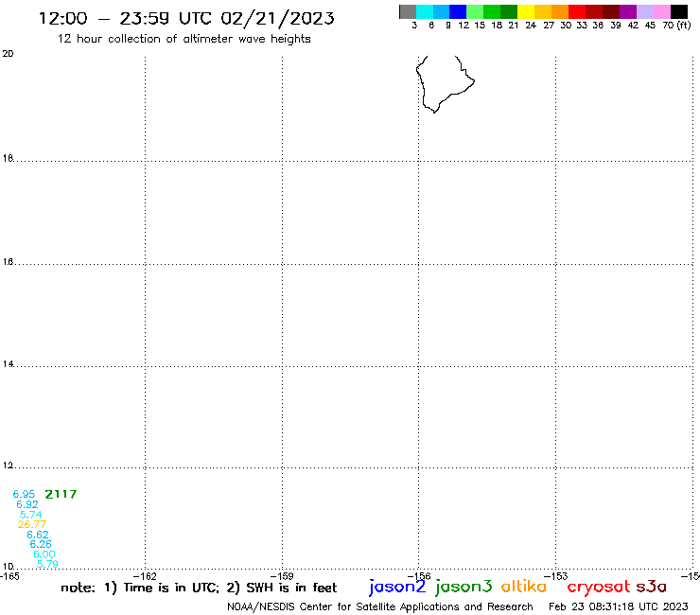This screenshot has height=615, width=700.
Task: Click wave height value 6.92
Action: pos(27,504)
